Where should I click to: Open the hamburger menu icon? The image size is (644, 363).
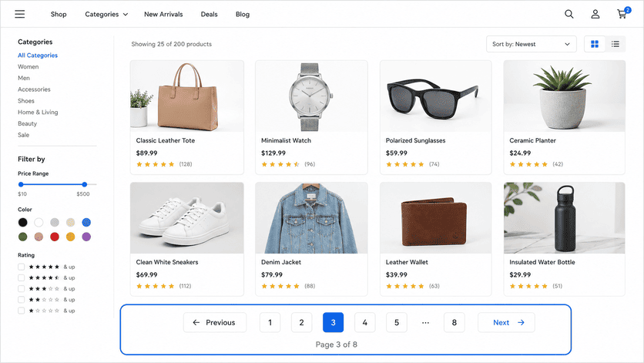pyautogui.click(x=20, y=14)
